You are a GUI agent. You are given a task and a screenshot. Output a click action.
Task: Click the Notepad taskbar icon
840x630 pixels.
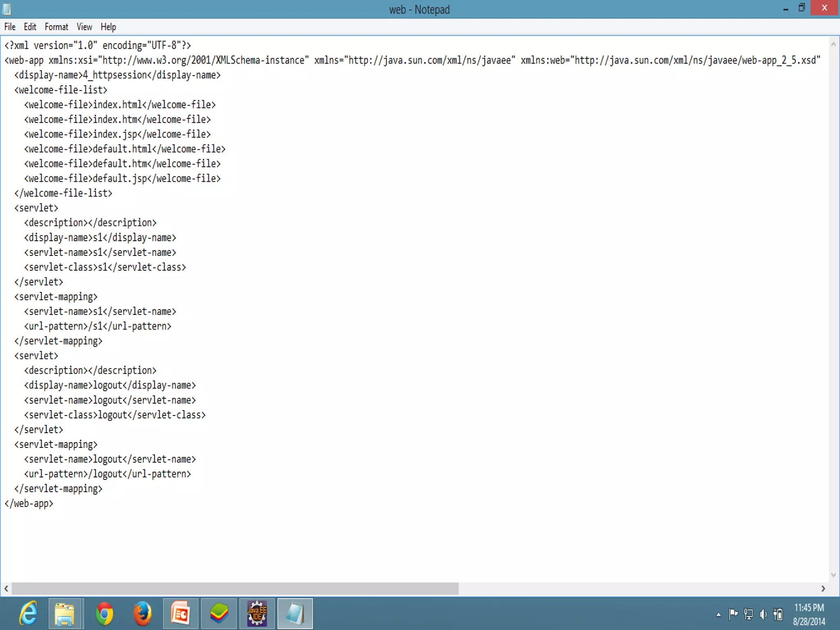coord(295,614)
